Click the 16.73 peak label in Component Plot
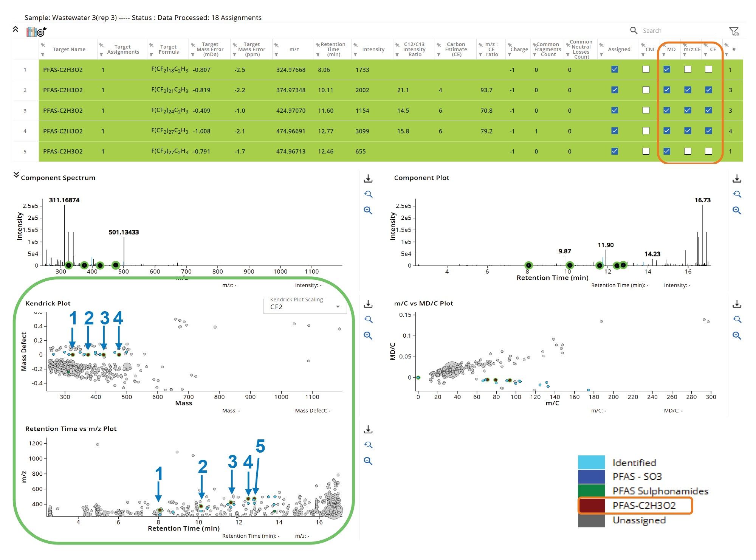Image resolution: width=756 pixels, height=560 pixels. pyautogui.click(x=702, y=200)
